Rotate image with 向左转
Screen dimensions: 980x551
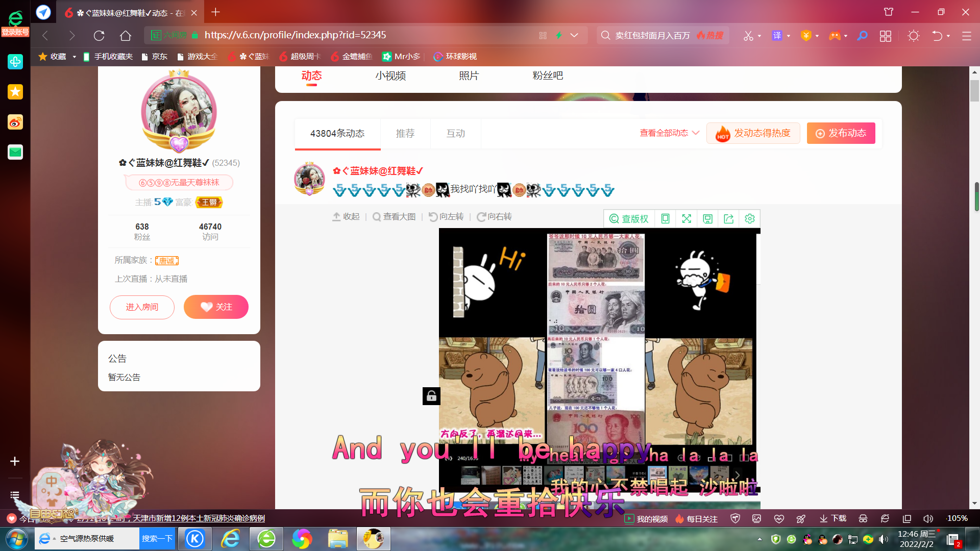tap(446, 217)
